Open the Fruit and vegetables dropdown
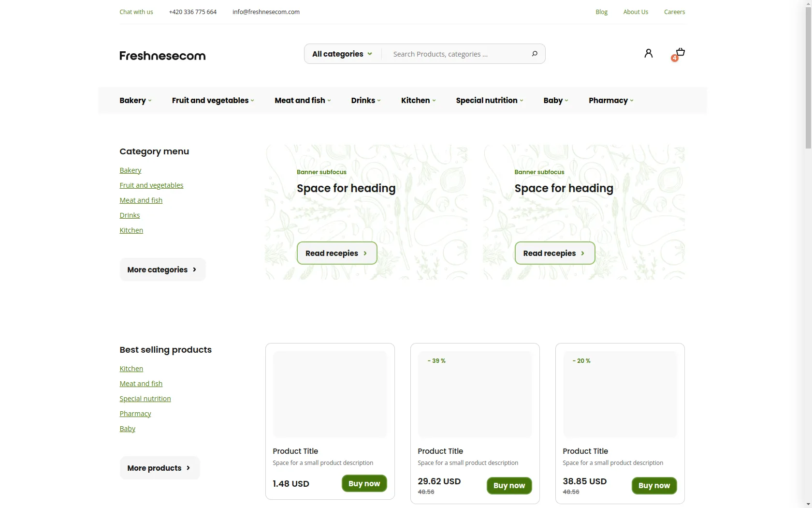Screen dimensions: 812x508 (213, 101)
